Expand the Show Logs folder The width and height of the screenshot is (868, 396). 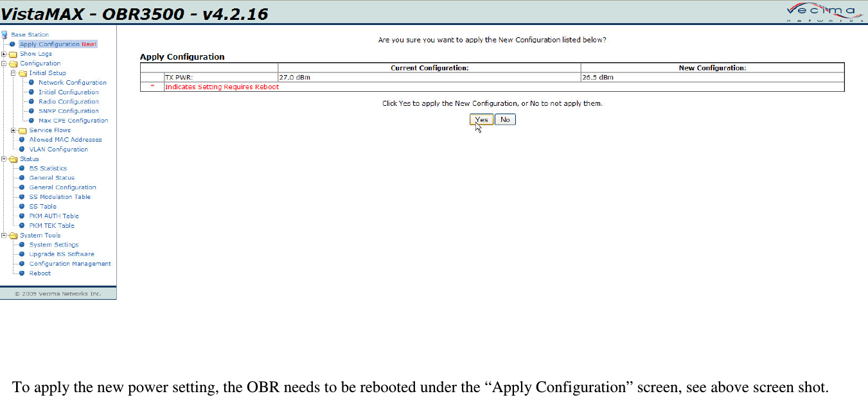coord(4,54)
